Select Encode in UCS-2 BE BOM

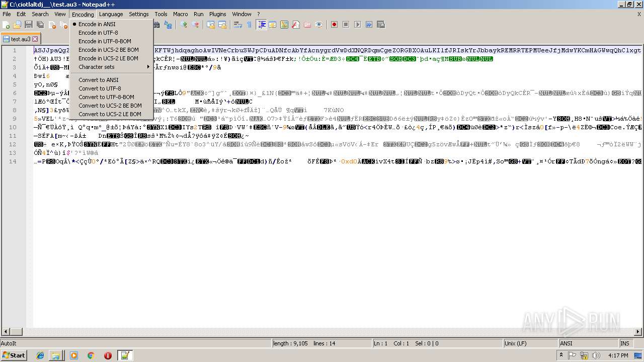(111, 50)
